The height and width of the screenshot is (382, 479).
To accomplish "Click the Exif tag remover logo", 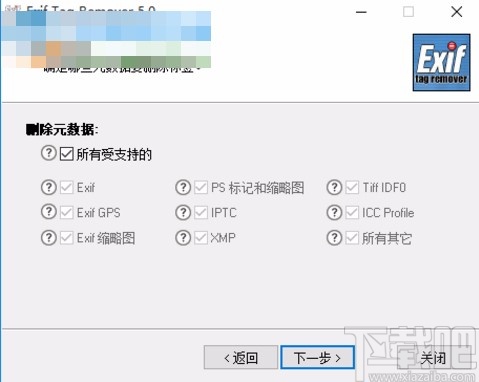I will [441, 62].
